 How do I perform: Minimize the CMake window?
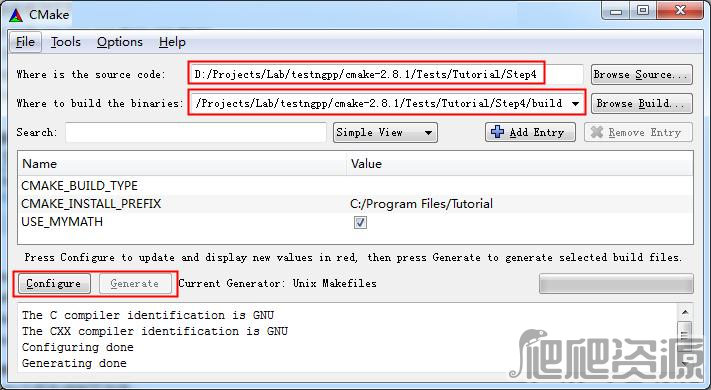[x=616, y=11]
